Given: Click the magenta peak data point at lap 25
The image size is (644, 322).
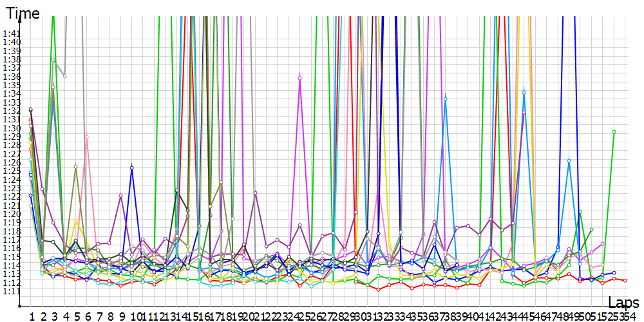Looking at the screenshot, I should pos(300,78).
